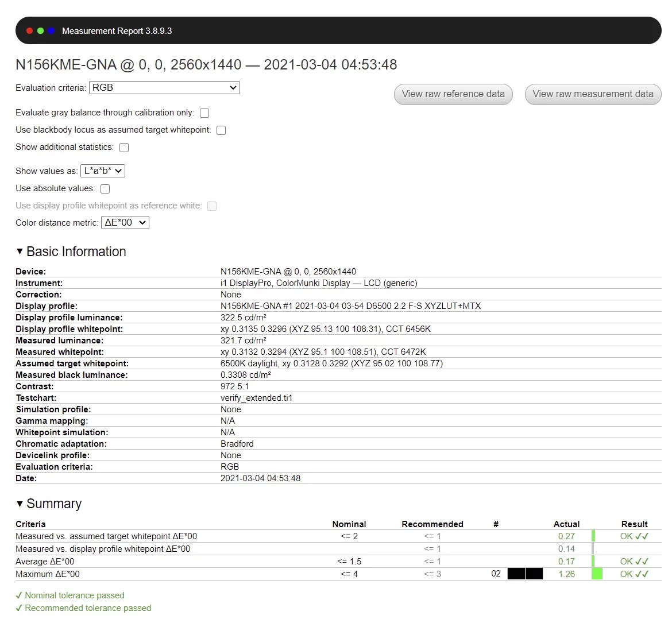This screenshot has height=623, width=672.
Task: Collapse the Summary section
Action: click(20, 504)
